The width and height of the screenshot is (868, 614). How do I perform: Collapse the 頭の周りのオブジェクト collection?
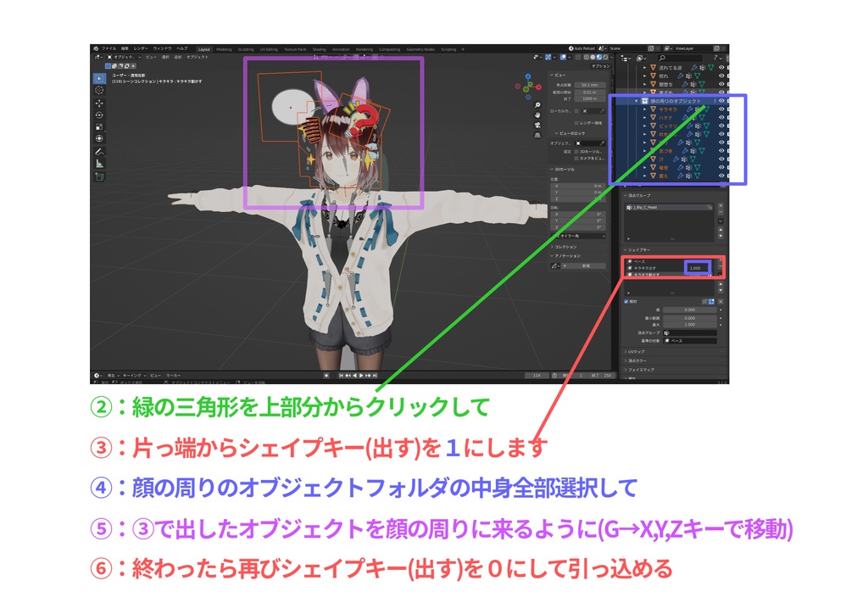click(x=637, y=101)
